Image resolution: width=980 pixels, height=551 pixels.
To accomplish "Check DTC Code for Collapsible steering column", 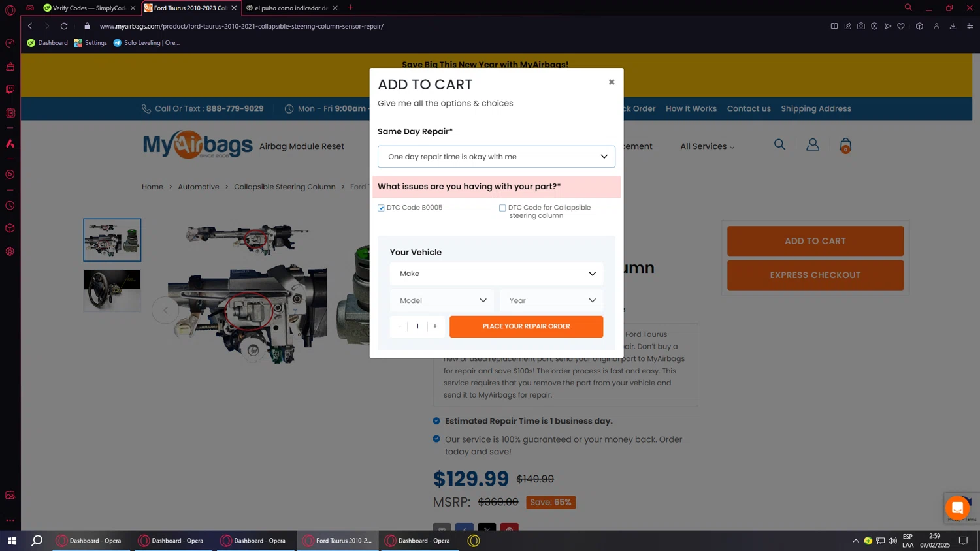I will (502, 208).
